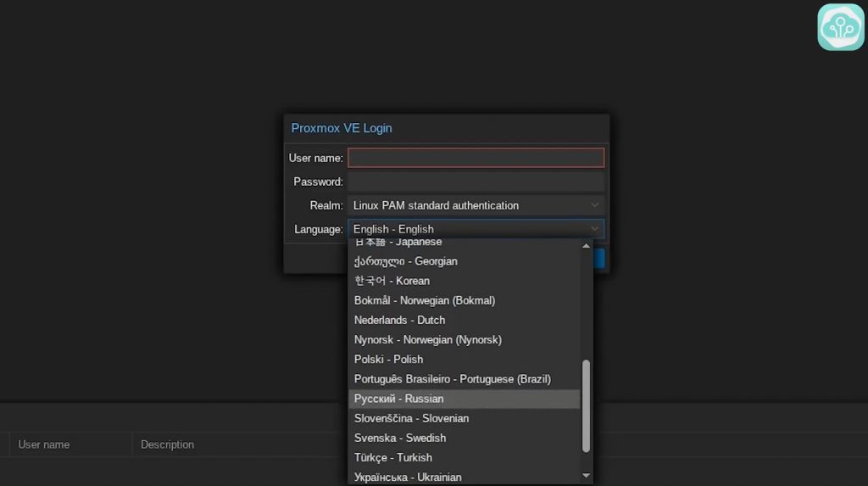Pick Svenska - Swedish language
Image resolution: width=868 pixels, height=486 pixels.
464,439
